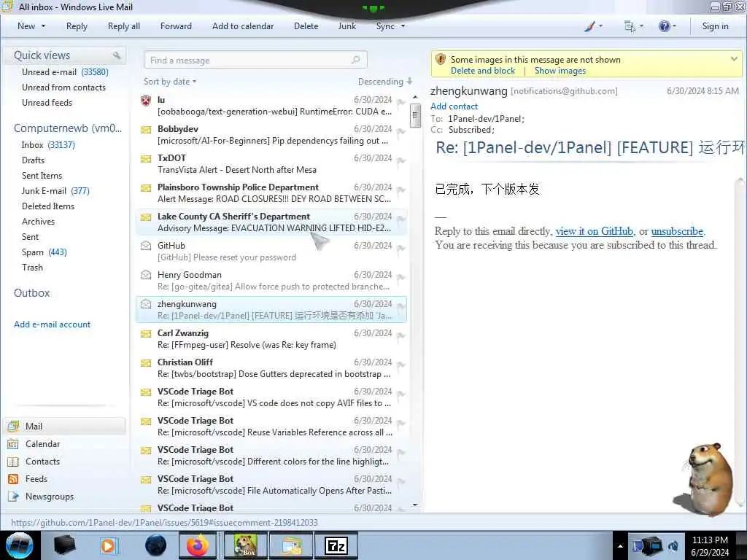The height and width of the screenshot is (560, 747).
Task: Click the security shield icon in image warning bar
Action: (441, 60)
